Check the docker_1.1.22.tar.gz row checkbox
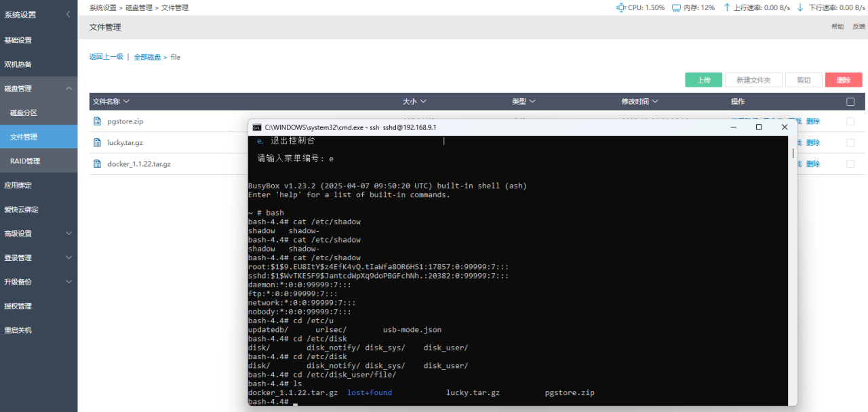 [x=850, y=164]
